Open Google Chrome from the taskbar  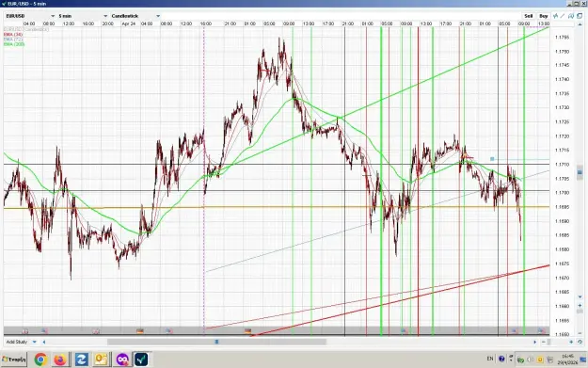[x=40, y=360]
